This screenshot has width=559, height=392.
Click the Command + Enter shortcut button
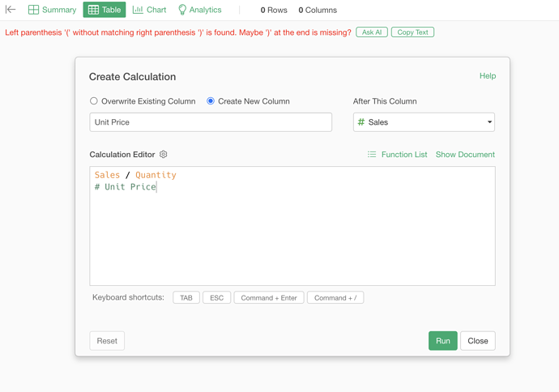click(269, 297)
